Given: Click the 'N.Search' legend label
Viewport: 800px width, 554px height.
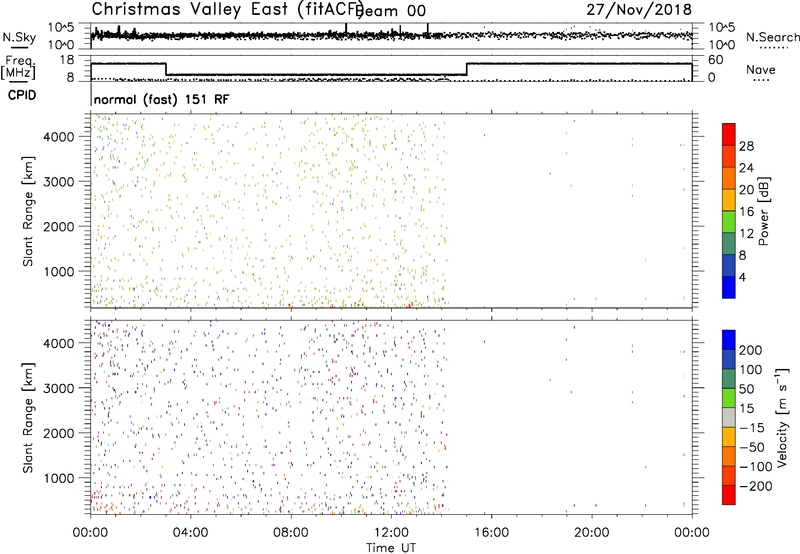Looking at the screenshot, I should (x=772, y=37).
